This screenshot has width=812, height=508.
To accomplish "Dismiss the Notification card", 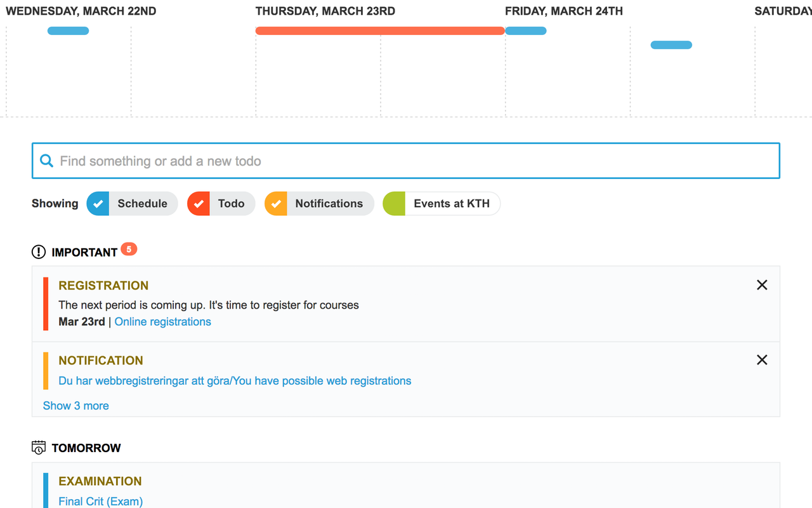I will (762, 360).
